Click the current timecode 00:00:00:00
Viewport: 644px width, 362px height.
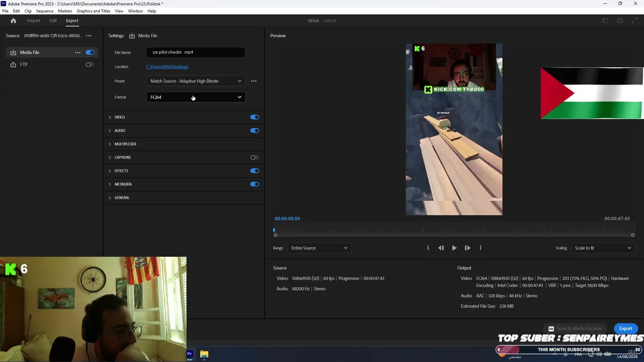click(287, 219)
